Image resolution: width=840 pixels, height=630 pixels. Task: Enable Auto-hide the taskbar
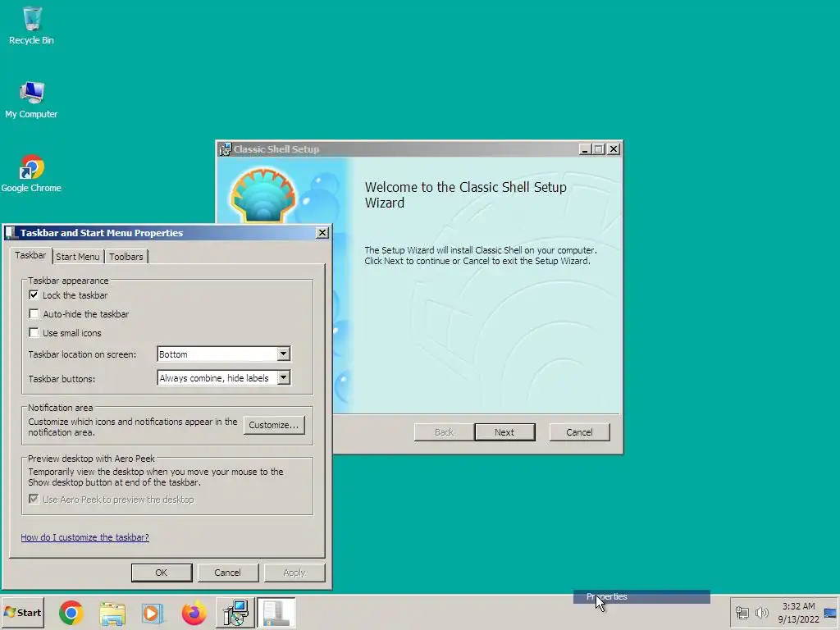(34, 314)
